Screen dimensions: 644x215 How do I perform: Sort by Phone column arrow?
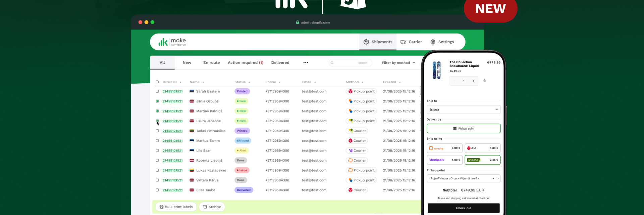(279, 82)
